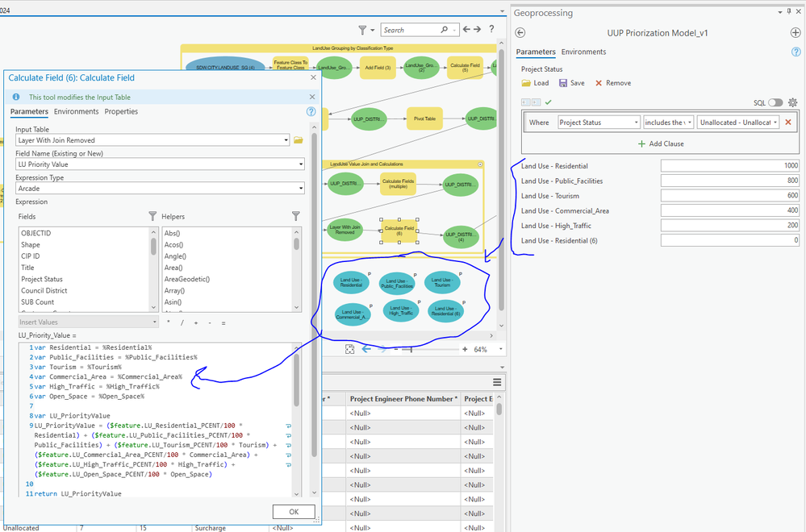806x532 pixels.
Task: Open the Insert Values dropdown
Action: (154, 322)
